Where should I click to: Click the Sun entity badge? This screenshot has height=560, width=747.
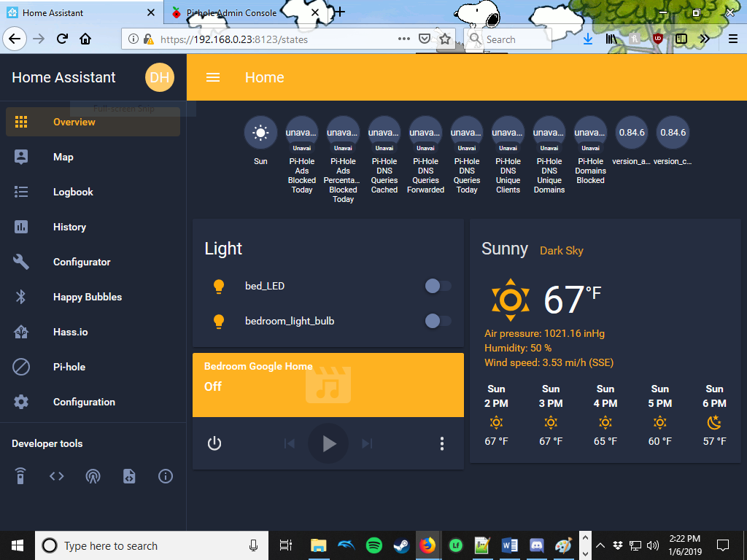260,132
